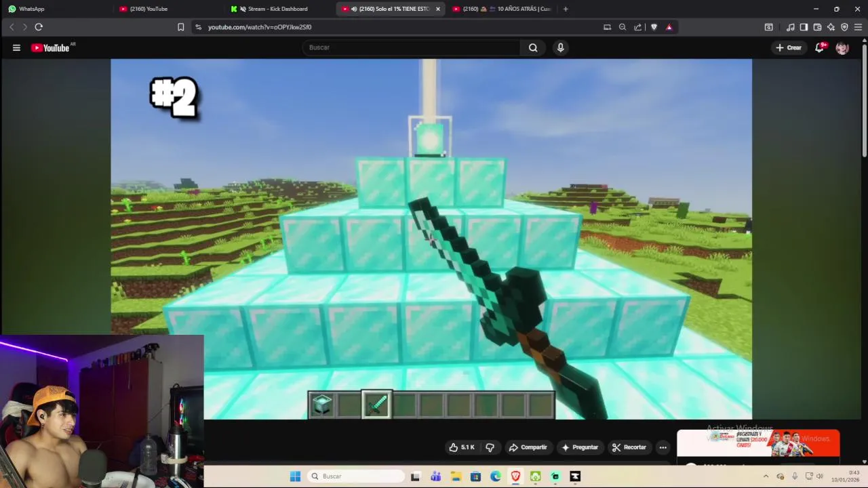Open Microsoft Teams taskbar icon

[435, 476]
